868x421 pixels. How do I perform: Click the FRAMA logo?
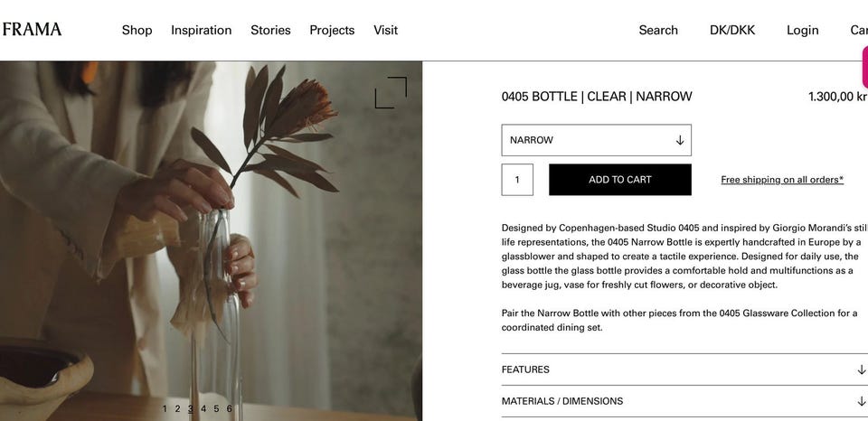pos(33,30)
